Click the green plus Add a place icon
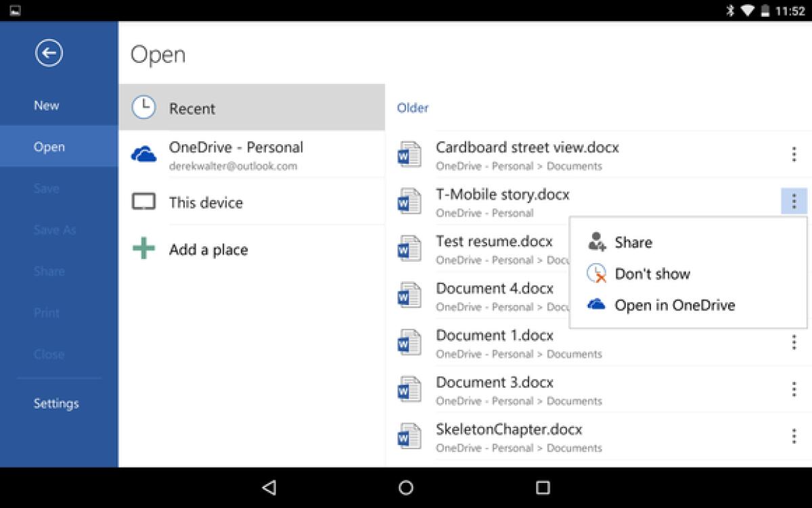Viewport: 812px width, 508px height. 143,249
